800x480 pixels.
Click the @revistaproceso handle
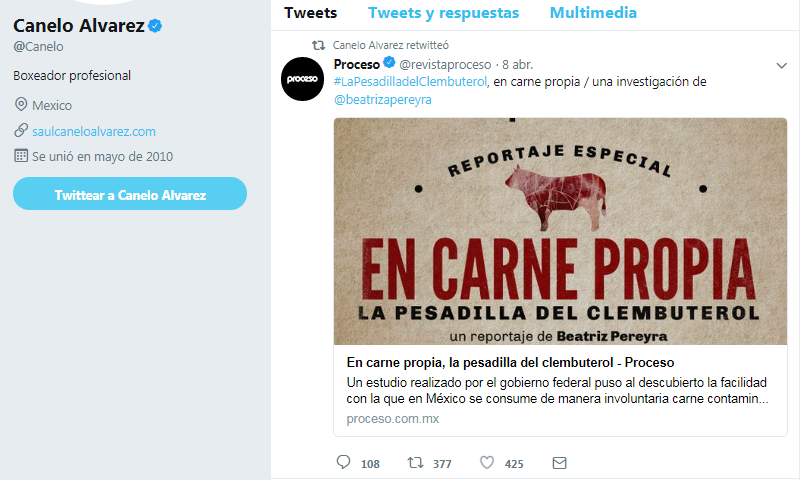[x=445, y=65]
